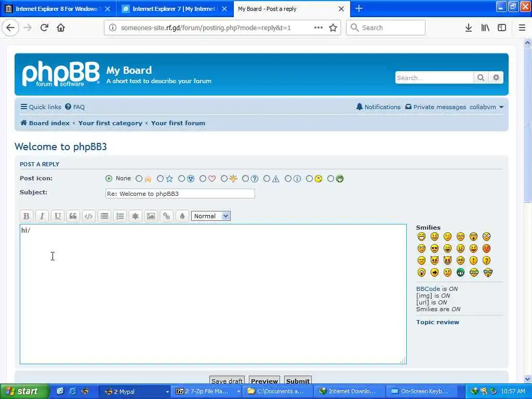Insert a quote block
This screenshot has height=399, width=532.
click(73, 216)
